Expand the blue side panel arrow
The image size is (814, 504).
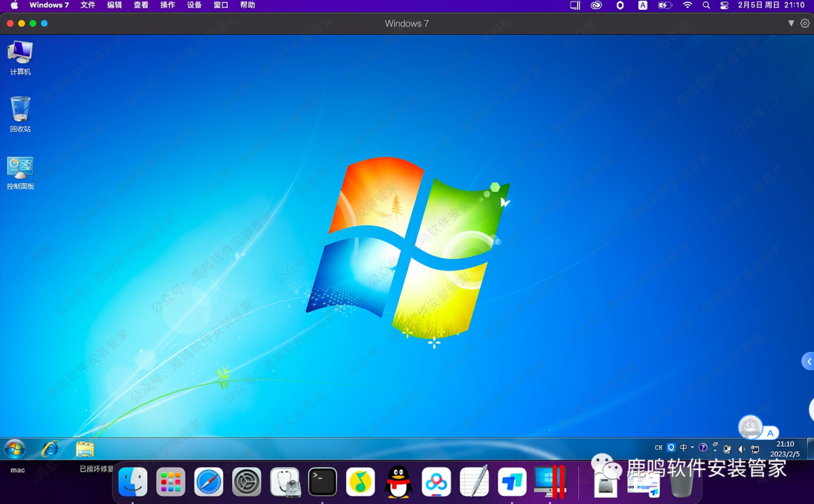coord(808,362)
